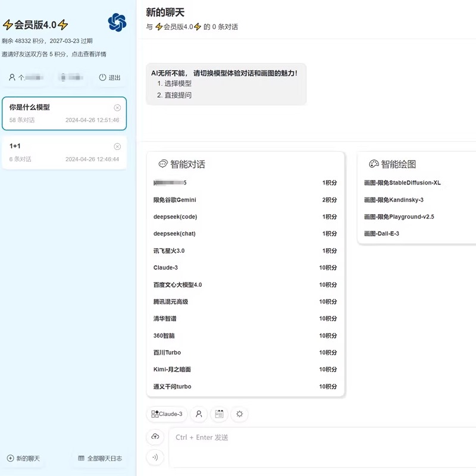Click the upload cloud icon near the input box

(x=155, y=437)
